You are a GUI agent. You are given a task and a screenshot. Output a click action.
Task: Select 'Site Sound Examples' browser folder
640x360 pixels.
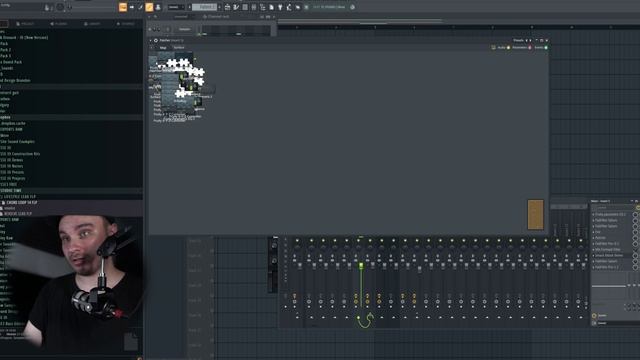click(x=18, y=142)
